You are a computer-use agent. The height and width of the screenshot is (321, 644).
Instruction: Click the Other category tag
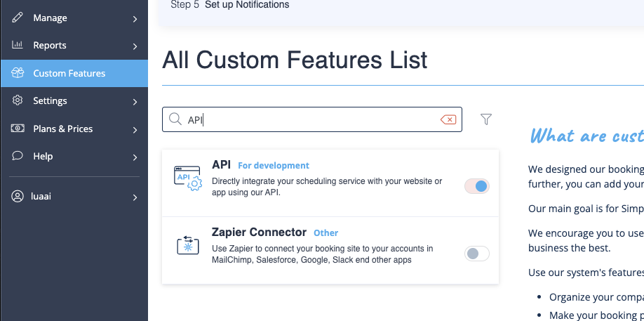tap(326, 233)
